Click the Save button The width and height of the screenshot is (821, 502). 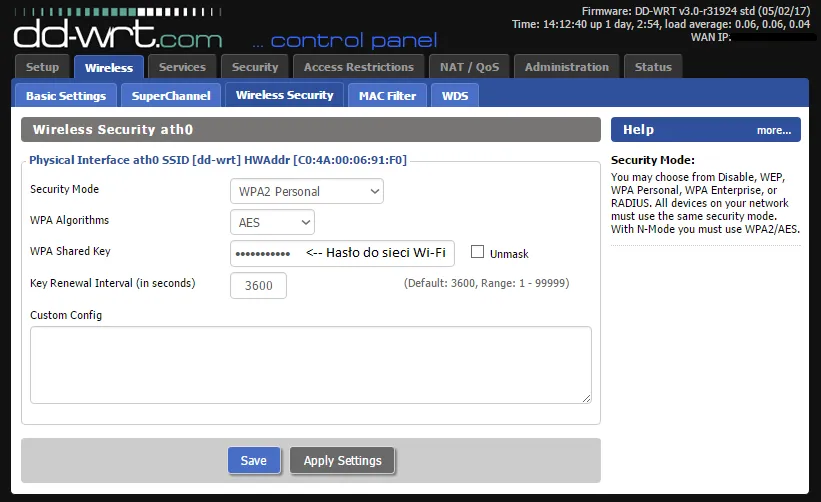pos(254,461)
